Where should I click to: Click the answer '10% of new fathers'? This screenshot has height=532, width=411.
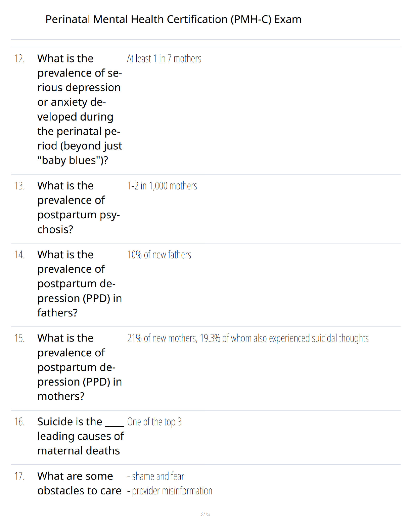(159, 255)
